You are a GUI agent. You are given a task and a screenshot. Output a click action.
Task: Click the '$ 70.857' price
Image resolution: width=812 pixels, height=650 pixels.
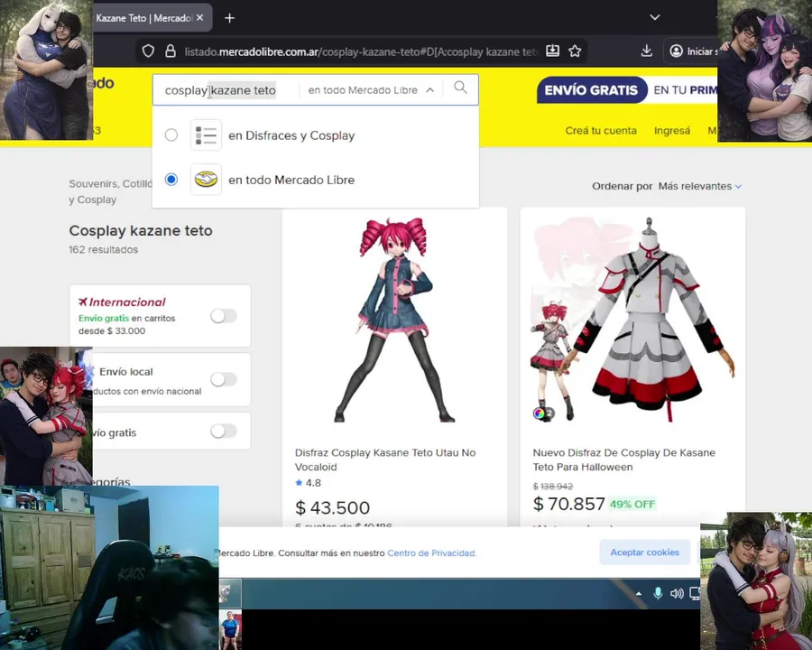(568, 504)
